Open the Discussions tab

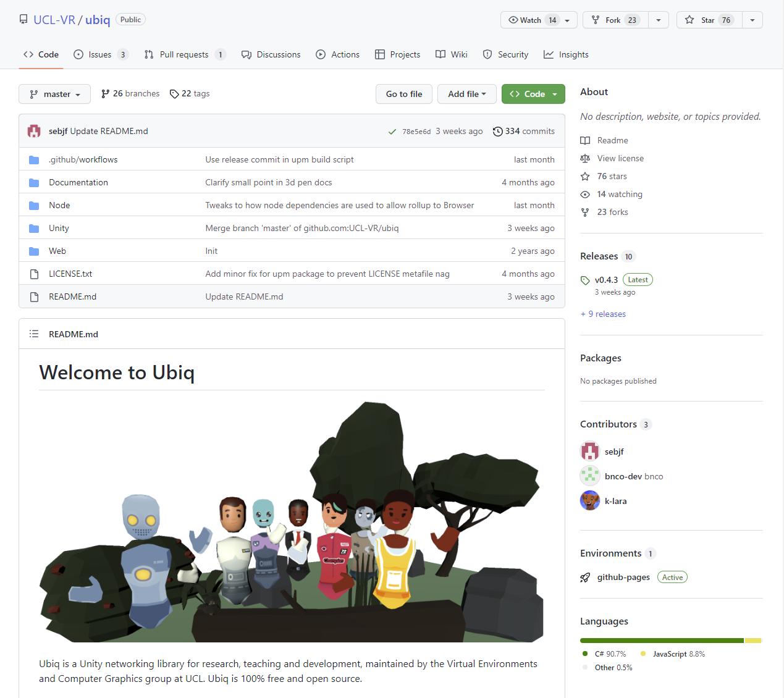click(271, 54)
